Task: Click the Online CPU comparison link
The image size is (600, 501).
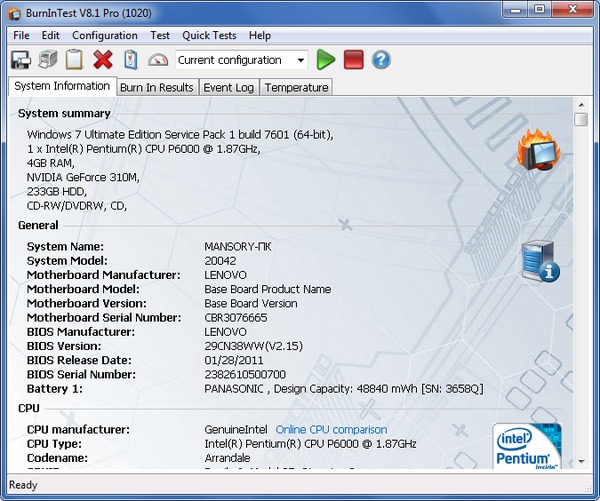Action: point(331,430)
